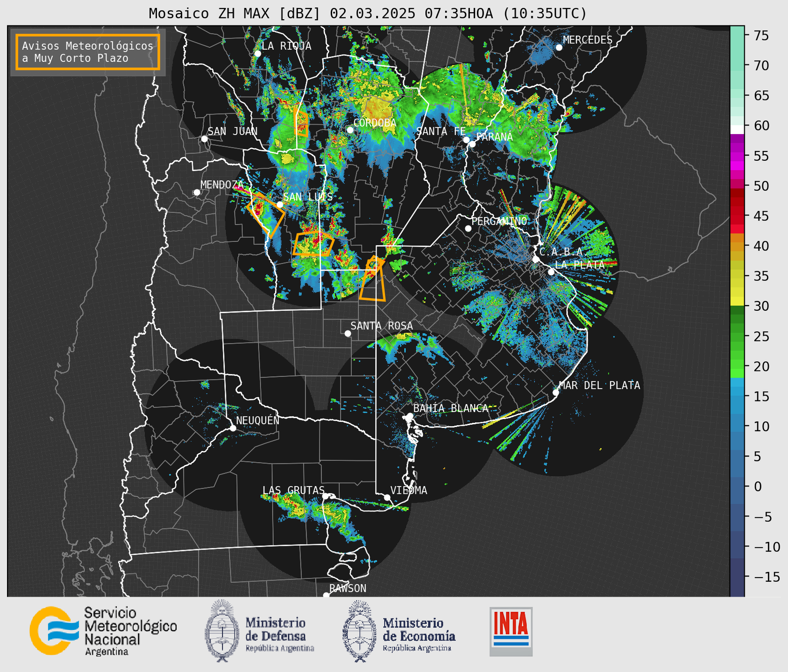The width and height of the screenshot is (788, 672).
Task: Click the 45 tick label on the scale
Action: [761, 216]
